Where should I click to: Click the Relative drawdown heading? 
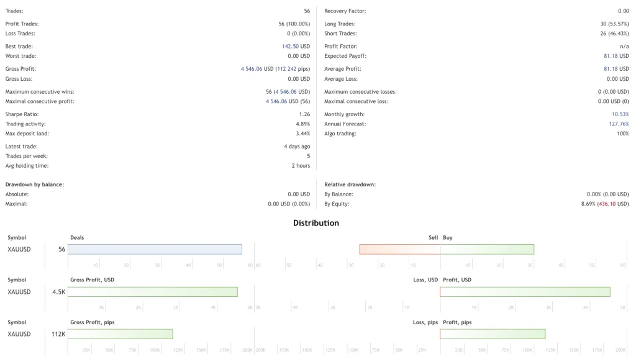pyautogui.click(x=350, y=184)
